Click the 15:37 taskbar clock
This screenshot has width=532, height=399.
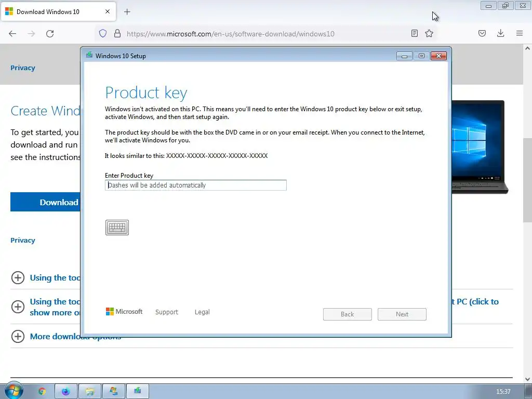tap(503, 392)
